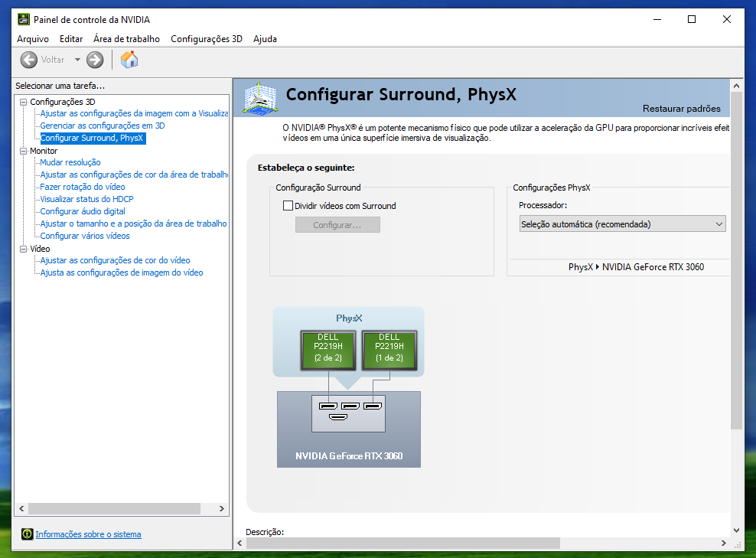Open the PhysX Processador dropdown
The image size is (756, 558).
coord(622,224)
